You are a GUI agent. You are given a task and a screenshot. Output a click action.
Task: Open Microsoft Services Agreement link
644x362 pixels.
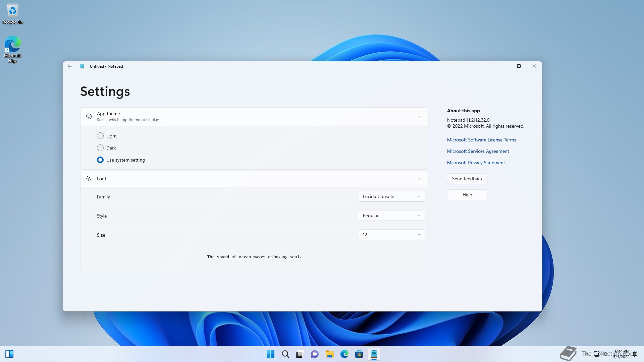[478, 151]
